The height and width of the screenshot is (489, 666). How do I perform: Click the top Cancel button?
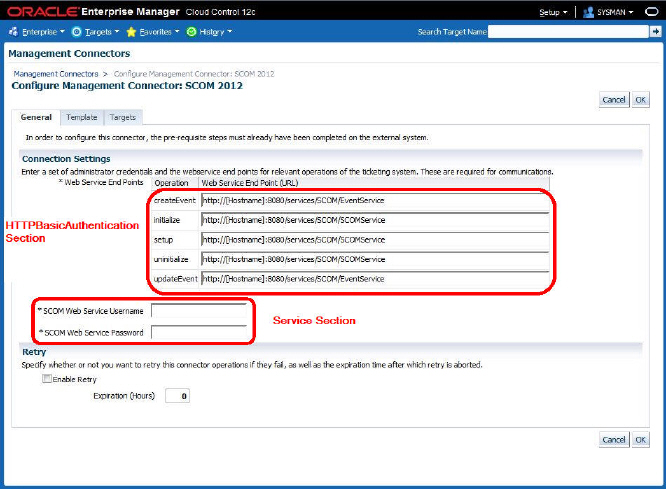coord(614,100)
